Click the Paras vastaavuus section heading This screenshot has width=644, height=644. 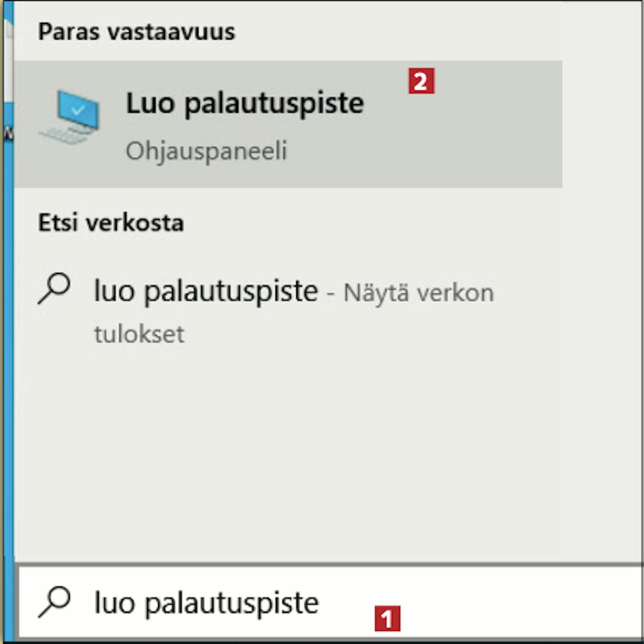pyautogui.click(x=137, y=31)
